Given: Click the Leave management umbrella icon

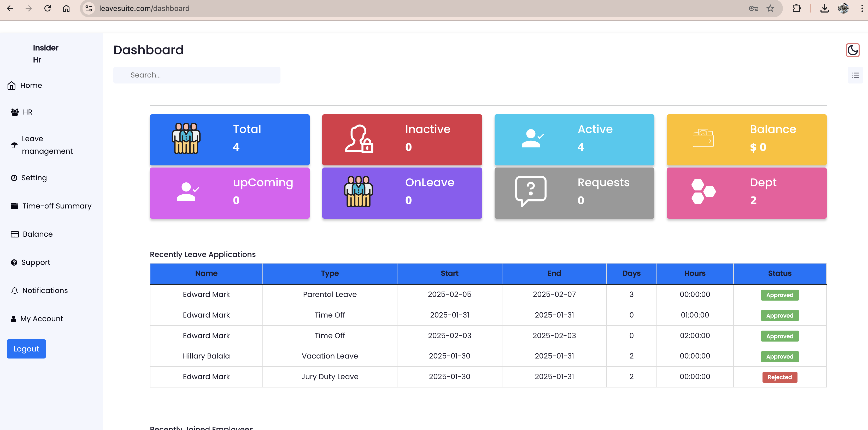Looking at the screenshot, I should (14, 145).
